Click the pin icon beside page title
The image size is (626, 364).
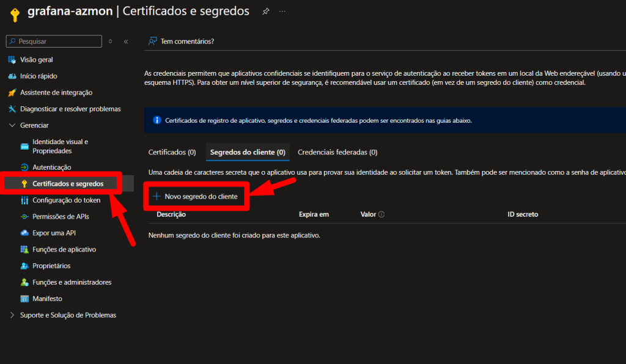click(265, 11)
